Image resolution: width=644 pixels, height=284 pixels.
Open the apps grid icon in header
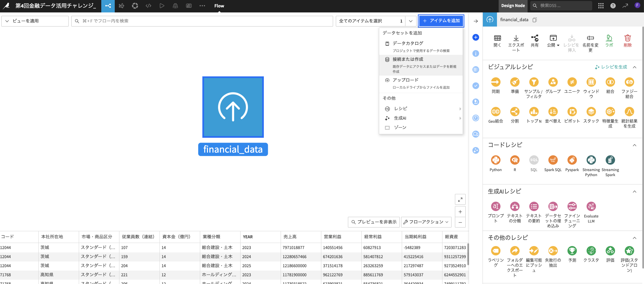(601, 6)
